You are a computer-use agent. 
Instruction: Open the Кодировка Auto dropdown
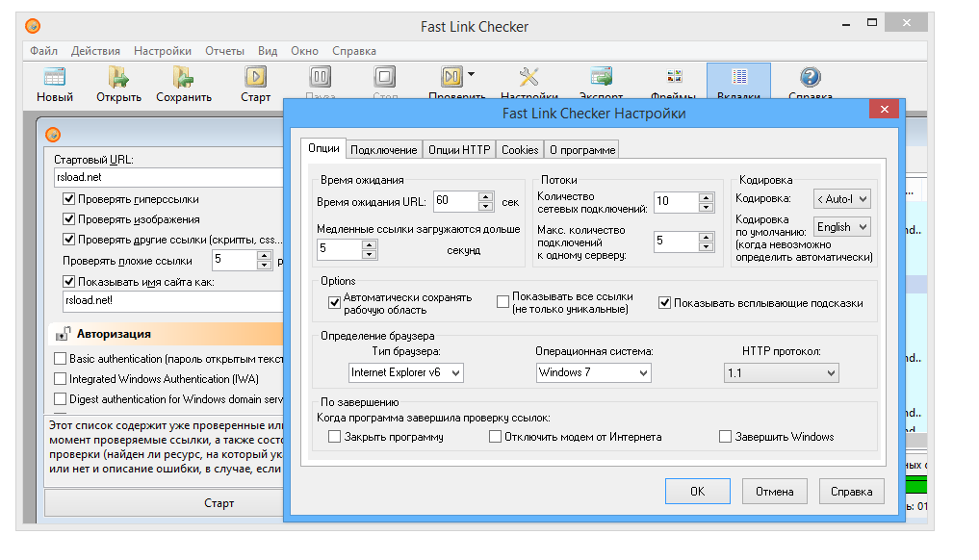(x=841, y=199)
